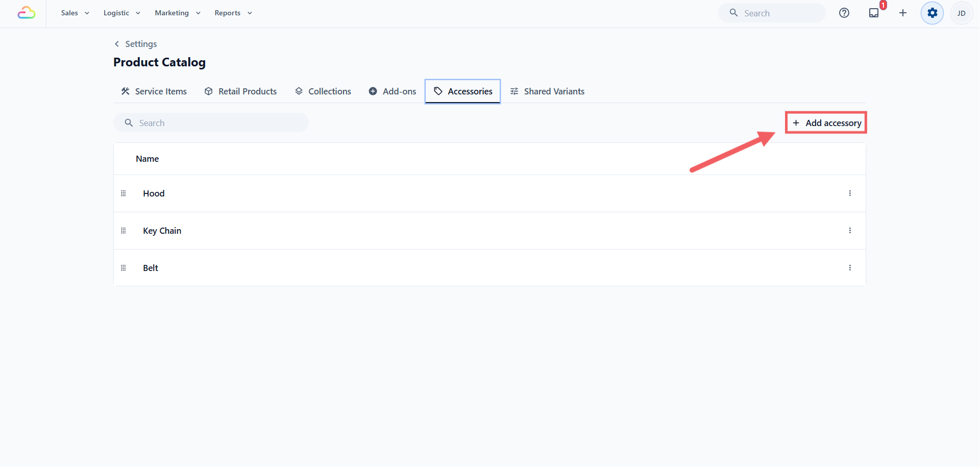Click the Retail Products box icon

pyautogui.click(x=208, y=91)
